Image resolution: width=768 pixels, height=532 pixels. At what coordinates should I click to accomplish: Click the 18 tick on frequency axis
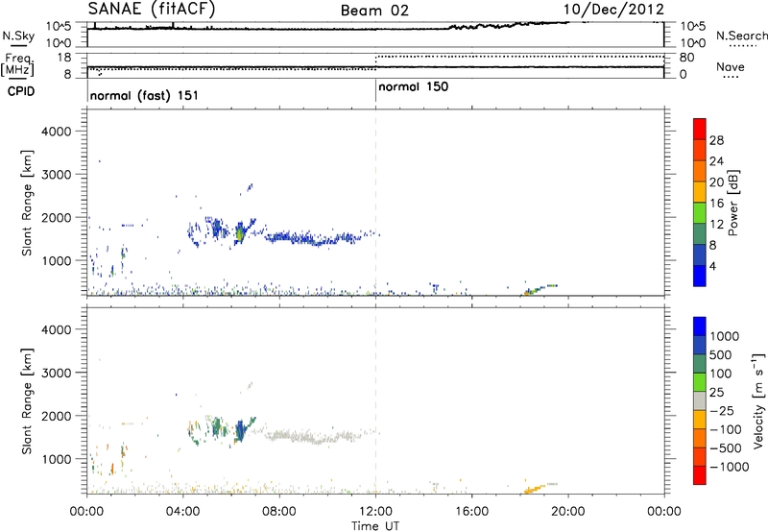point(63,58)
